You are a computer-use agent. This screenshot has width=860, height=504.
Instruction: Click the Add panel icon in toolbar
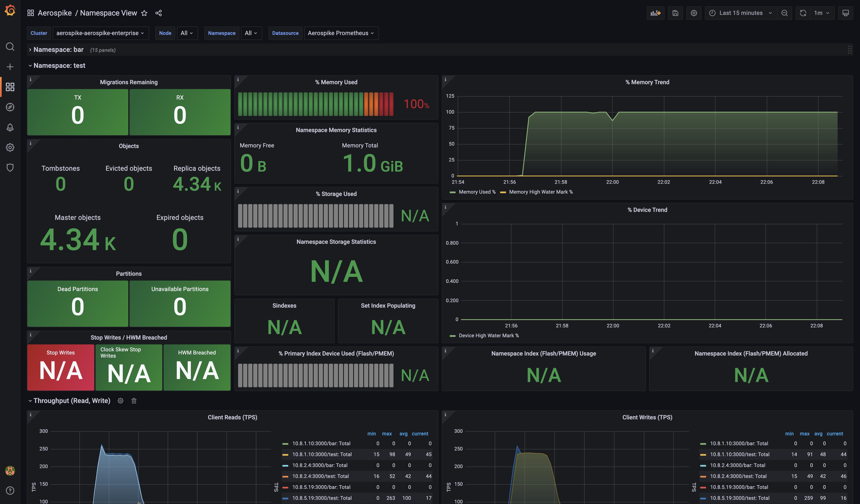pos(655,13)
